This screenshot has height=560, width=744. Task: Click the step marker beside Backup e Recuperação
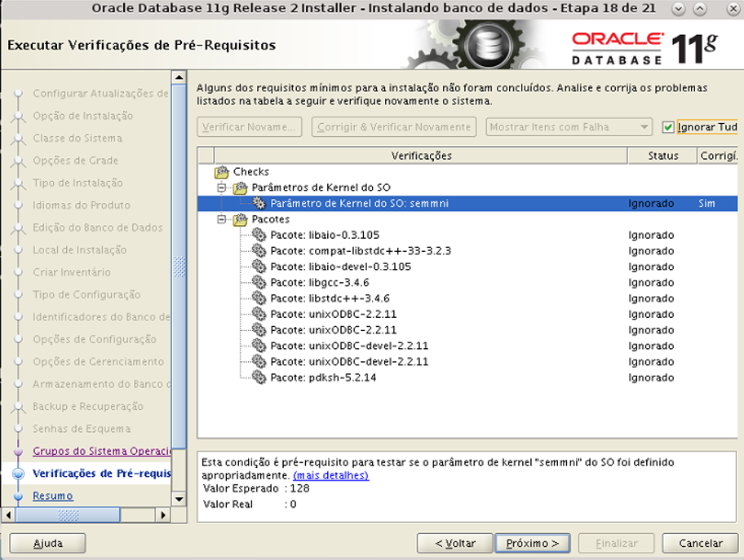click(x=19, y=407)
